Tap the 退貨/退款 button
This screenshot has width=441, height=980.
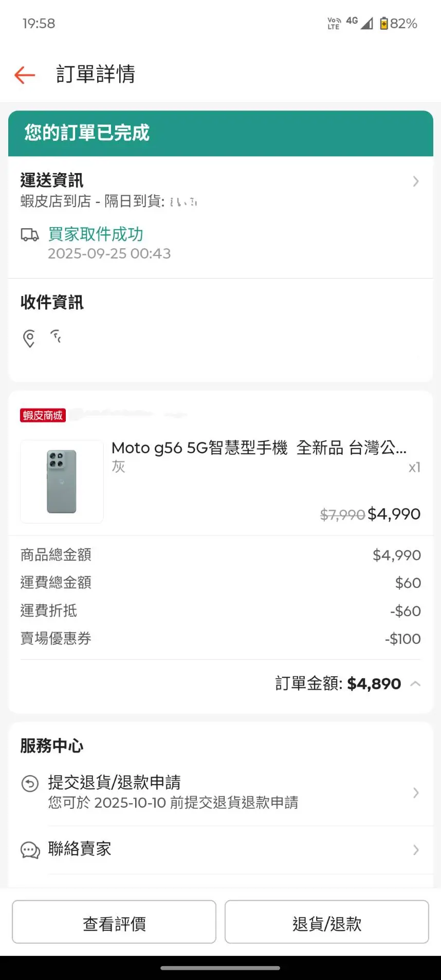pos(326,923)
